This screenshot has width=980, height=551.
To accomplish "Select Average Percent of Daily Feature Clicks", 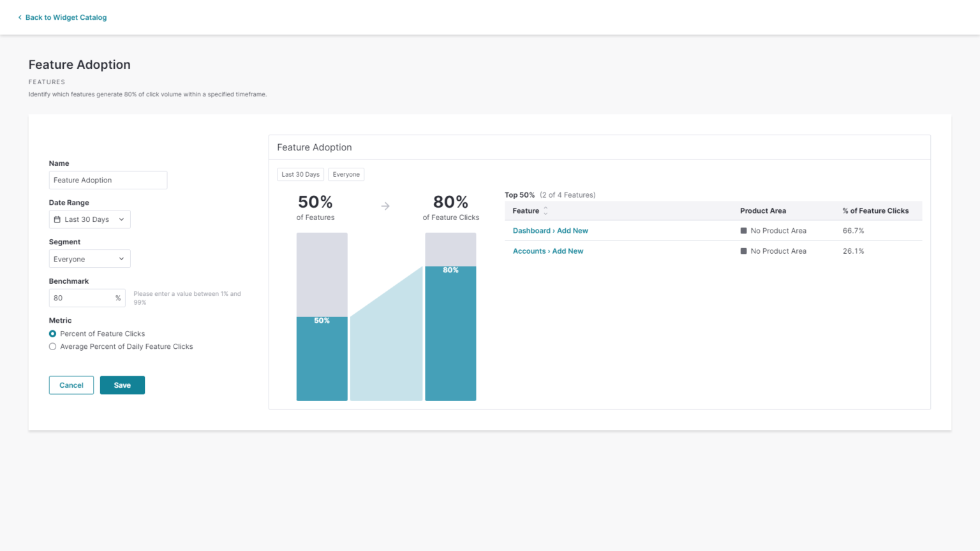I will [x=52, y=346].
